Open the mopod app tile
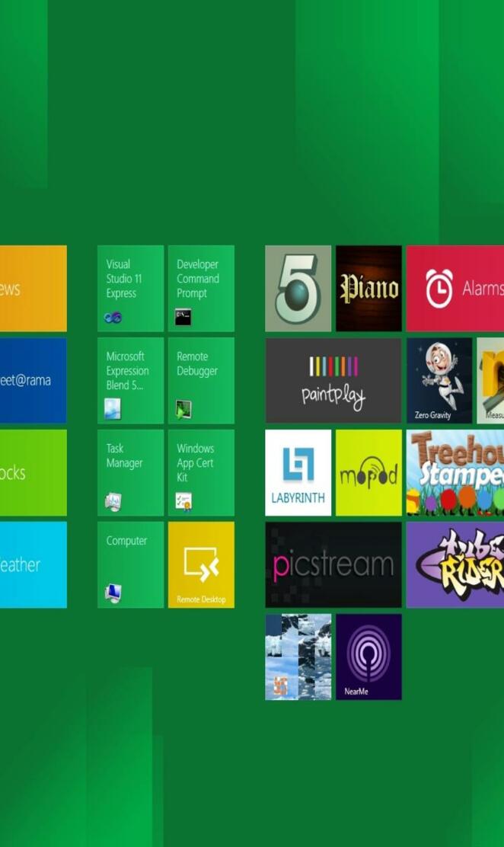 [x=368, y=473]
